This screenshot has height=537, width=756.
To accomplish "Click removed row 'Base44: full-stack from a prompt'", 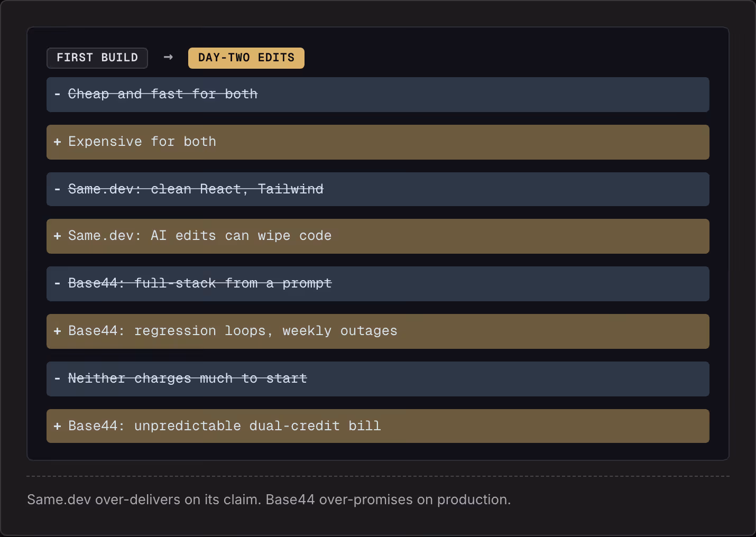I will (378, 284).
